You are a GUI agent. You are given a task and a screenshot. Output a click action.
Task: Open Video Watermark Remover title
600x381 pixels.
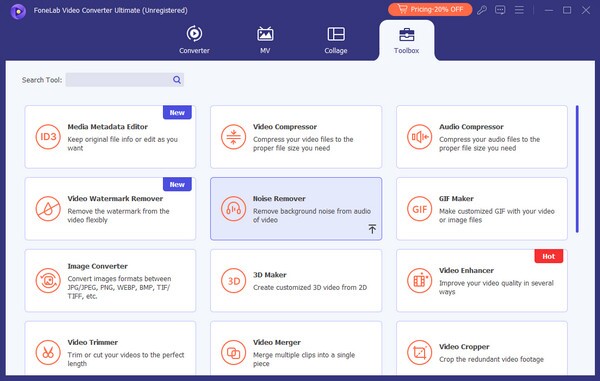pos(115,199)
